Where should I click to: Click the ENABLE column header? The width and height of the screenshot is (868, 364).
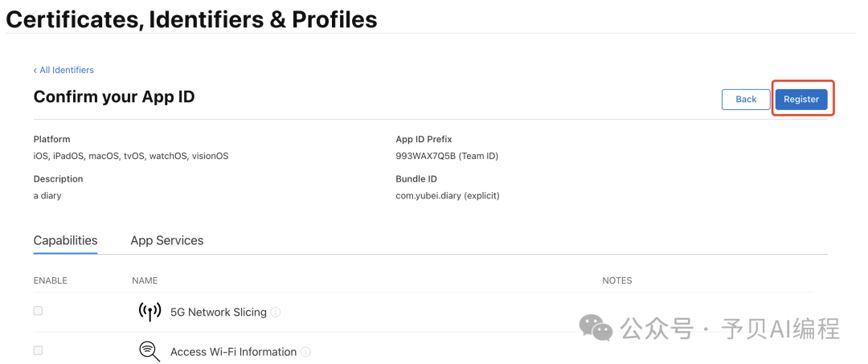(x=50, y=280)
